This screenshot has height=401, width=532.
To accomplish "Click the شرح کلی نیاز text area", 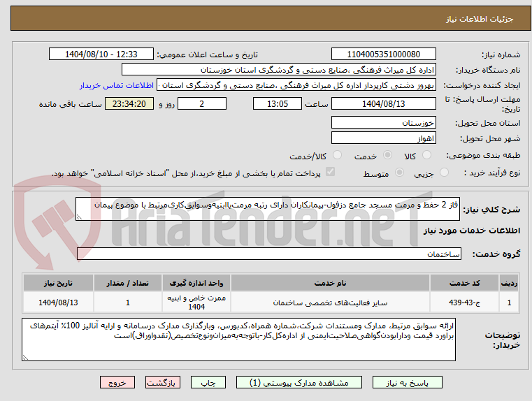I will [267, 209].
